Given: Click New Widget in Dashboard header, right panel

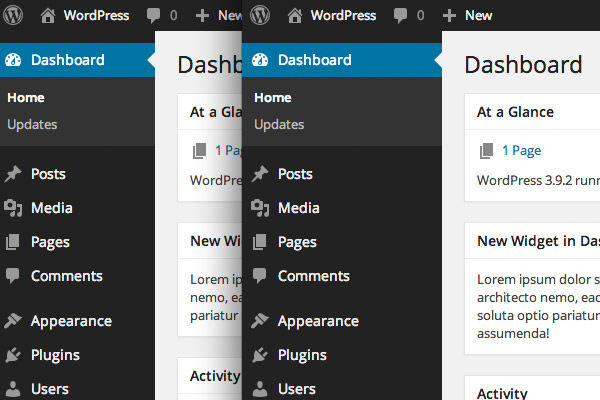Looking at the screenshot, I should click(x=532, y=241).
